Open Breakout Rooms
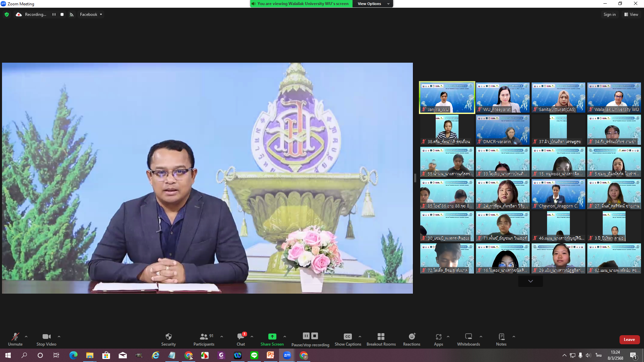The width and height of the screenshot is (644, 362). 381,337
